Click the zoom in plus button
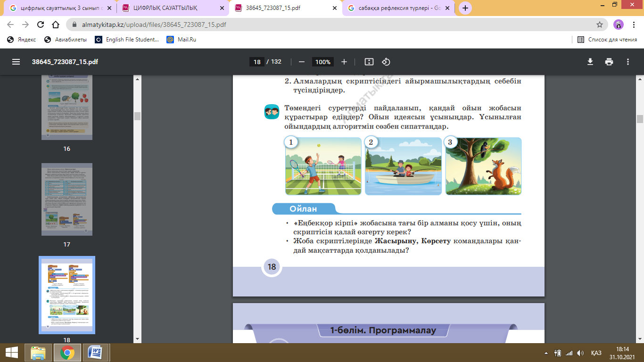This screenshot has width=644, height=362. coord(344,62)
